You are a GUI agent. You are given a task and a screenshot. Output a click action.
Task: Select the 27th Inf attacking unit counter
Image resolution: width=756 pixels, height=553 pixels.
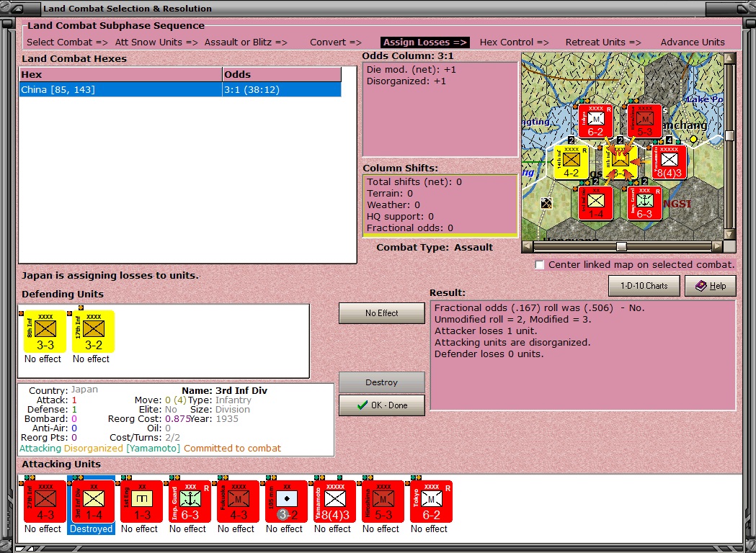pyautogui.click(x=45, y=501)
